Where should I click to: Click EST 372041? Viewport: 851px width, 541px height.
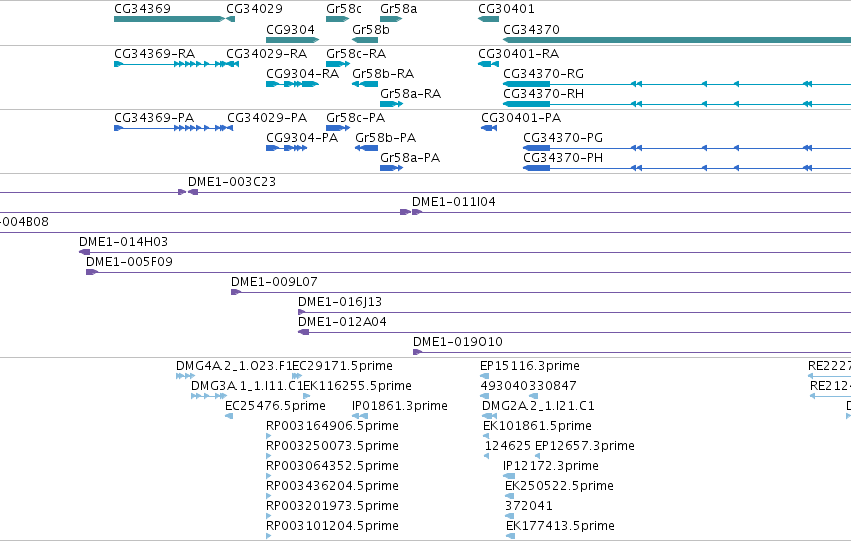point(528,507)
